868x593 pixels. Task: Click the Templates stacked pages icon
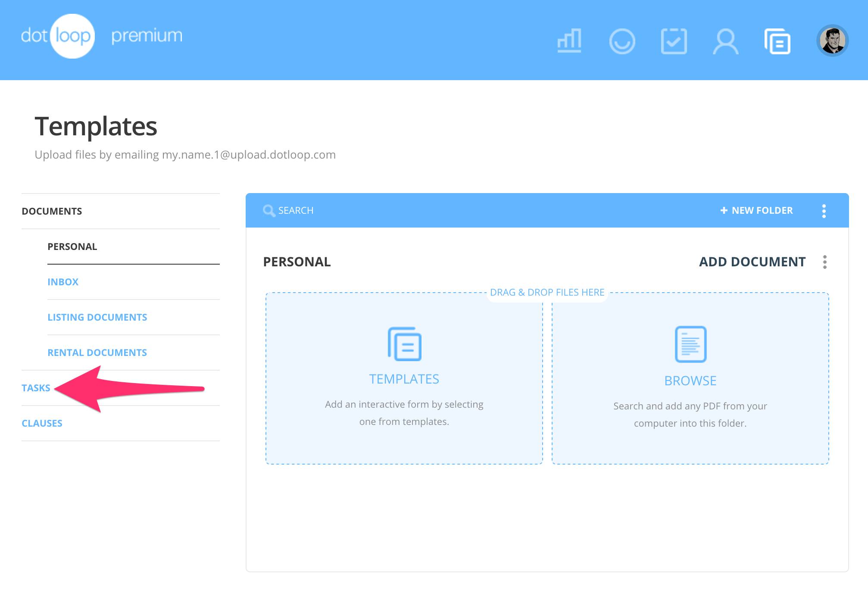tap(404, 344)
